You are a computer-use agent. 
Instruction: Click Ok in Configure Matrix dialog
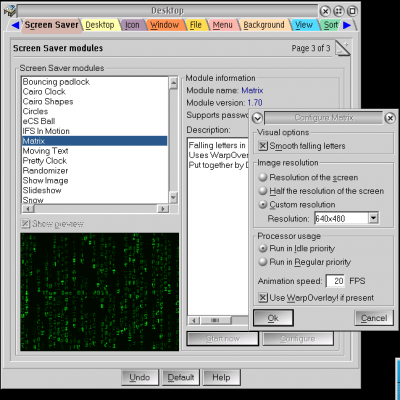coord(273,318)
